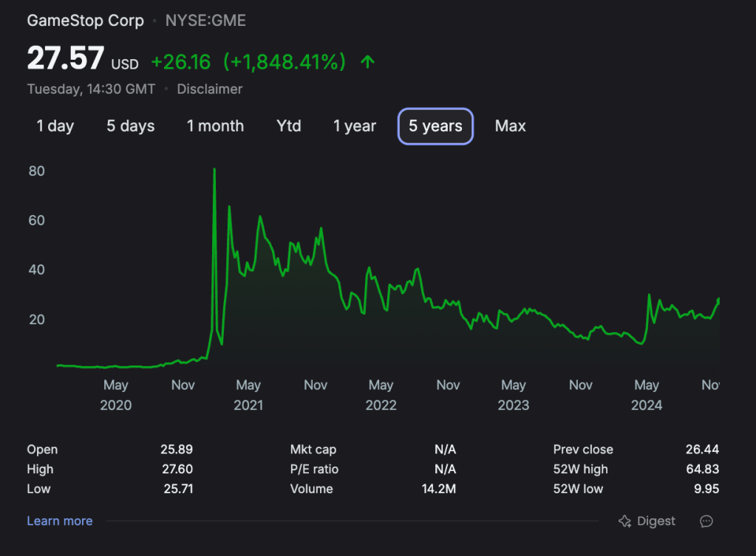Select the Ytd range tab
Viewport: 756px width, 556px height.
pos(289,126)
